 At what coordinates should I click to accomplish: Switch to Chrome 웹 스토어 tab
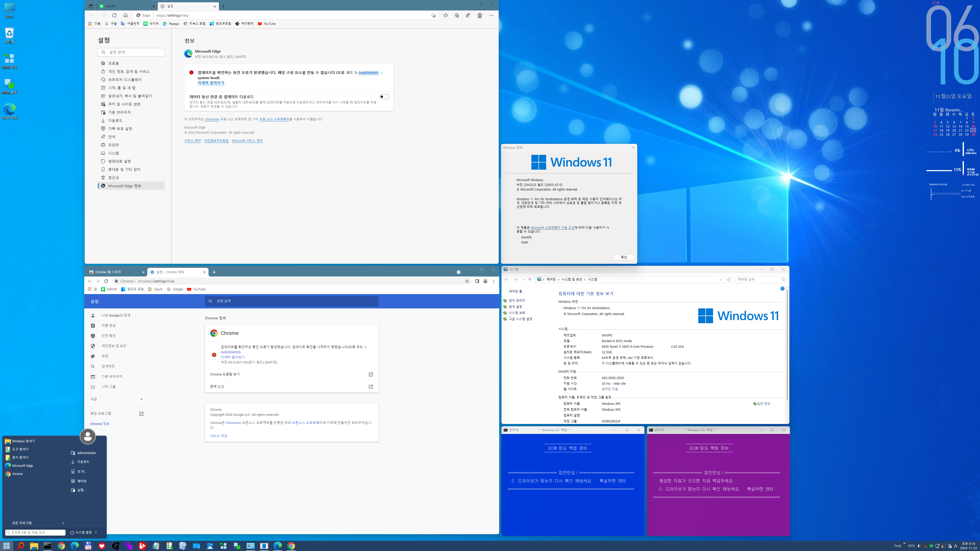click(x=116, y=272)
